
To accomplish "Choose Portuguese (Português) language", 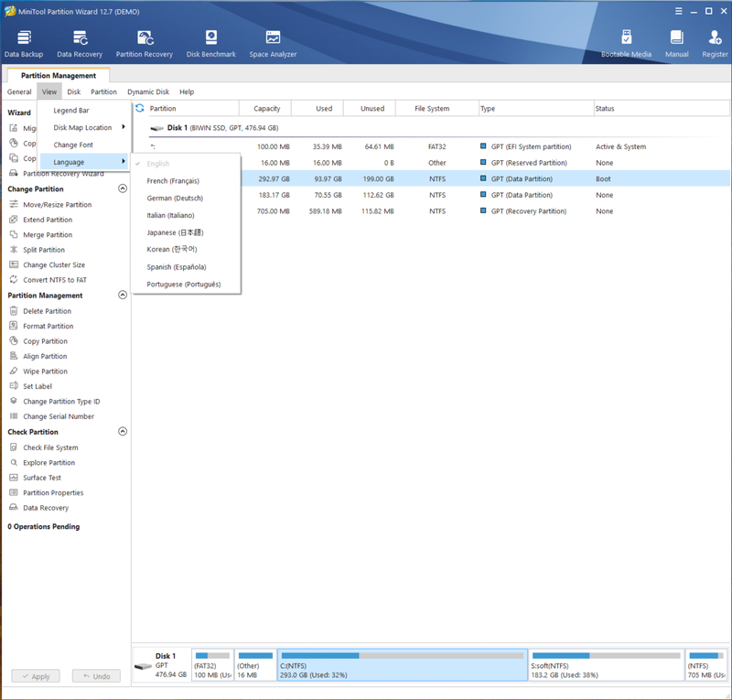I will tap(186, 284).
